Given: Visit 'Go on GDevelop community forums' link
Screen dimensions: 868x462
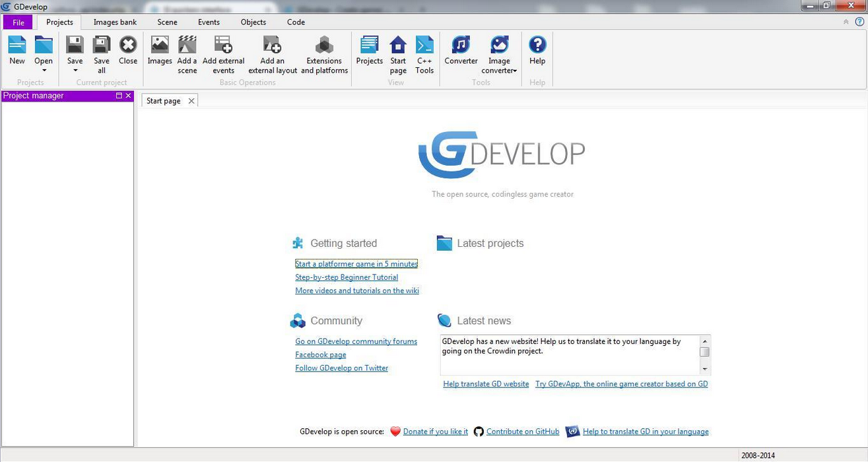Looking at the screenshot, I should [356, 341].
